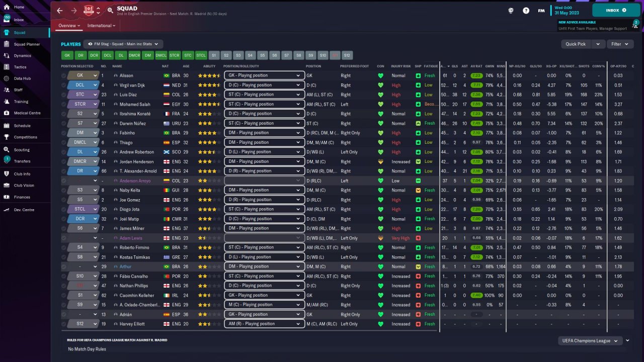
Task: Toggle selection circle for Ibrahima Konaté
Action: coord(63,114)
